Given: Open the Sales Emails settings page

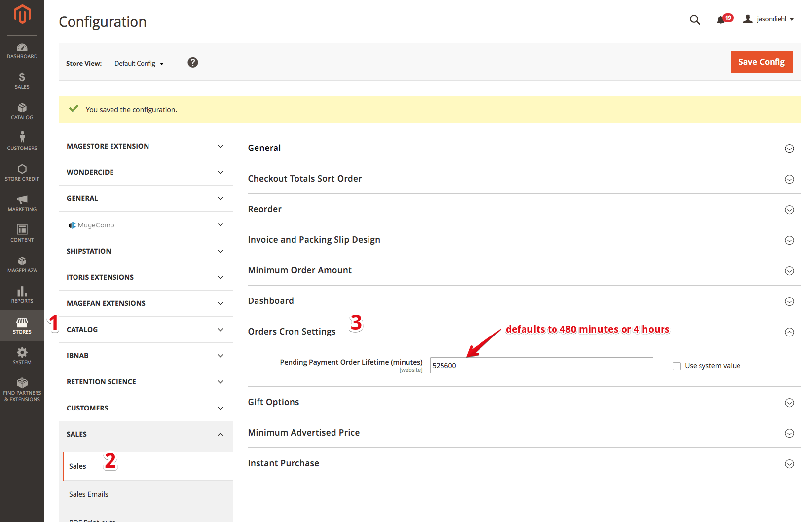Looking at the screenshot, I should [x=89, y=494].
